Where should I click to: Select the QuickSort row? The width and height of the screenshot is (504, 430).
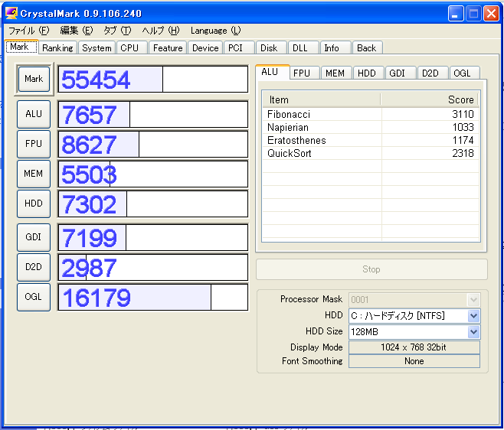coord(371,153)
